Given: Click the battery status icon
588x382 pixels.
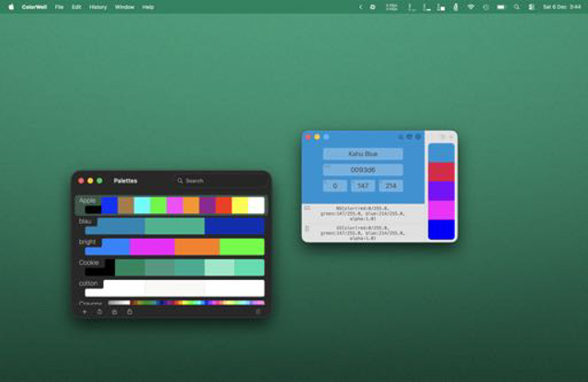Looking at the screenshot, I should pos(501,6).
